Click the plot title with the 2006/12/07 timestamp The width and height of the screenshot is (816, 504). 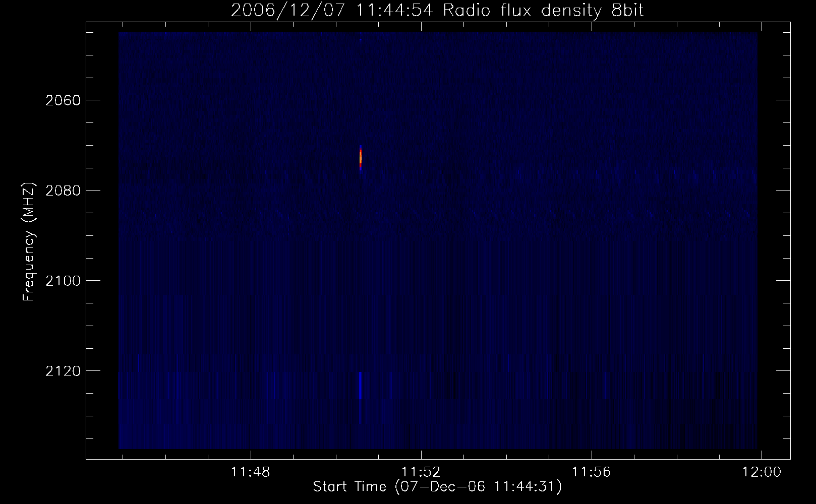tap(437, 10)
